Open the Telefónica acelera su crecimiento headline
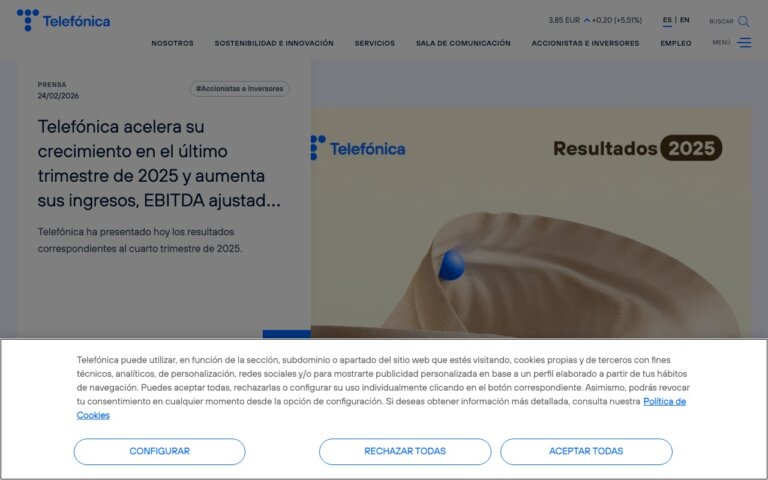768x480 pixels. 159,164
